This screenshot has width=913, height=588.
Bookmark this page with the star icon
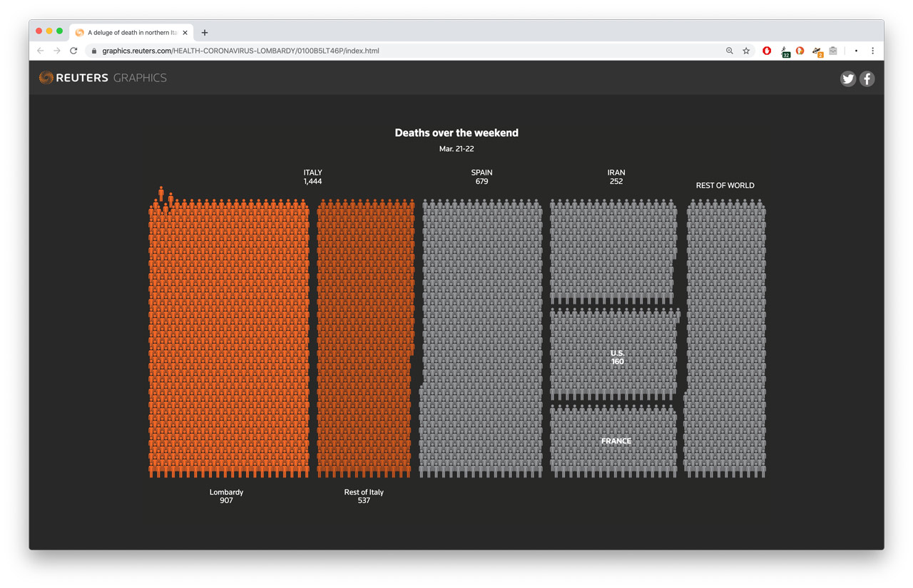(746, 51)
